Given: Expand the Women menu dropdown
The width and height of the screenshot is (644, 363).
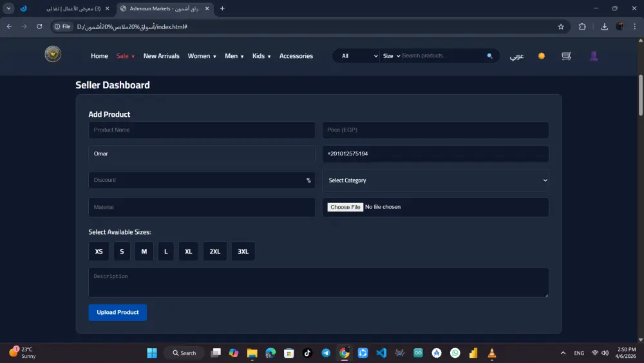Looking at the screenshot, I should point(202,56).
